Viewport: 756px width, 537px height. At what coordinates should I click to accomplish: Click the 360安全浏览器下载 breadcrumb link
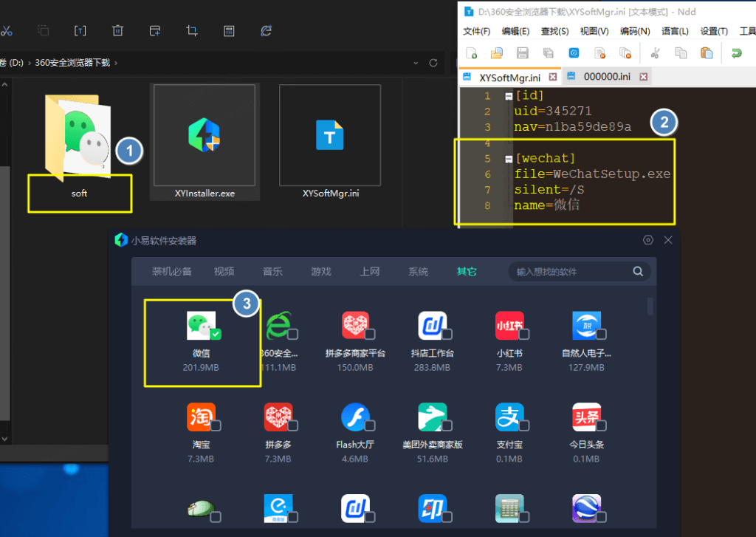(x=72, y=63)
